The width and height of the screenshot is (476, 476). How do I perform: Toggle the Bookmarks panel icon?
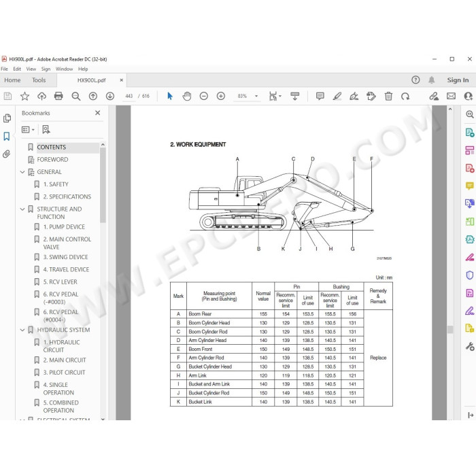[x=6, y=136]
